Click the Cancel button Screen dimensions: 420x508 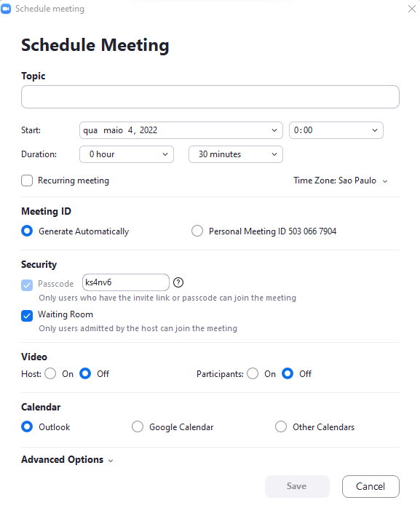[x=371, y=486]
